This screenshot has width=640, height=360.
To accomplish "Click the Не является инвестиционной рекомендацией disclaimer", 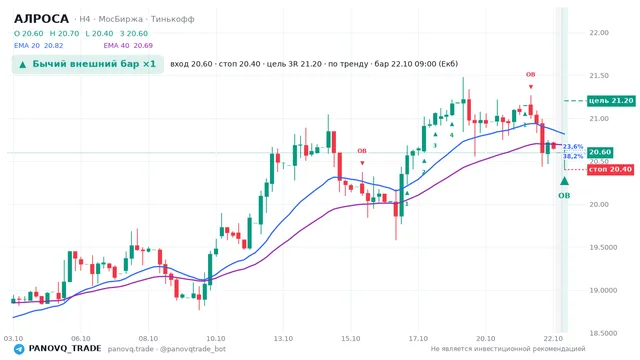I will tap(508, 349).
